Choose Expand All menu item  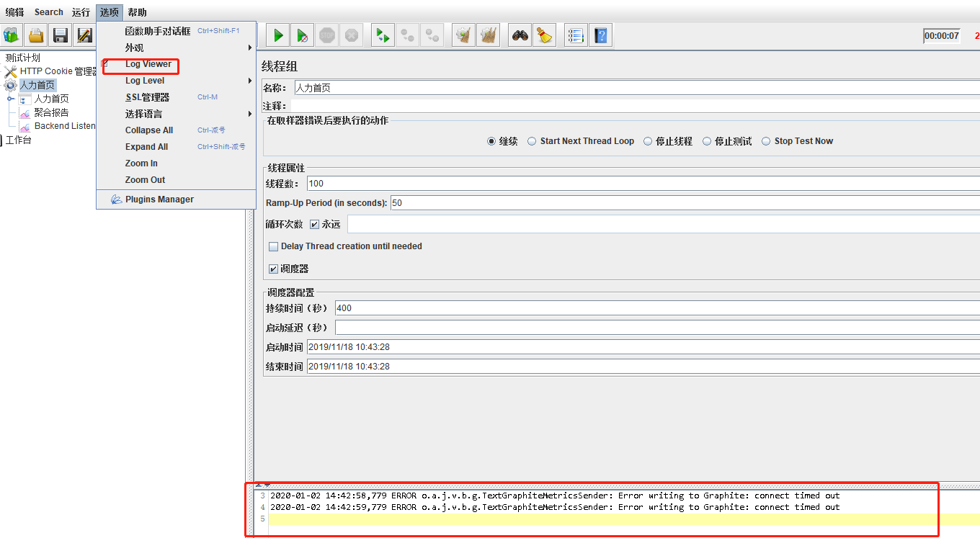click(x=176, y=147)
